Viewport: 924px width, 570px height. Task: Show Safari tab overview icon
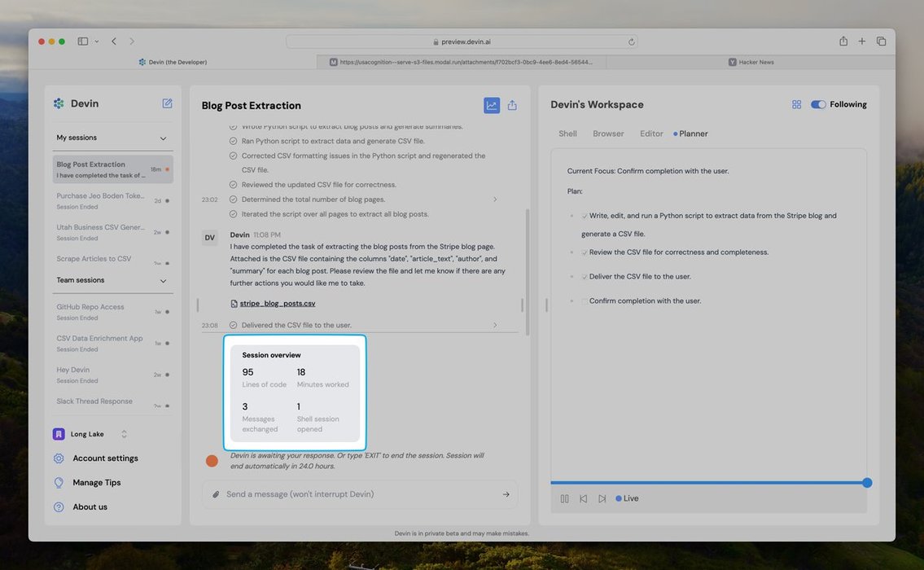tap(881, 42)
